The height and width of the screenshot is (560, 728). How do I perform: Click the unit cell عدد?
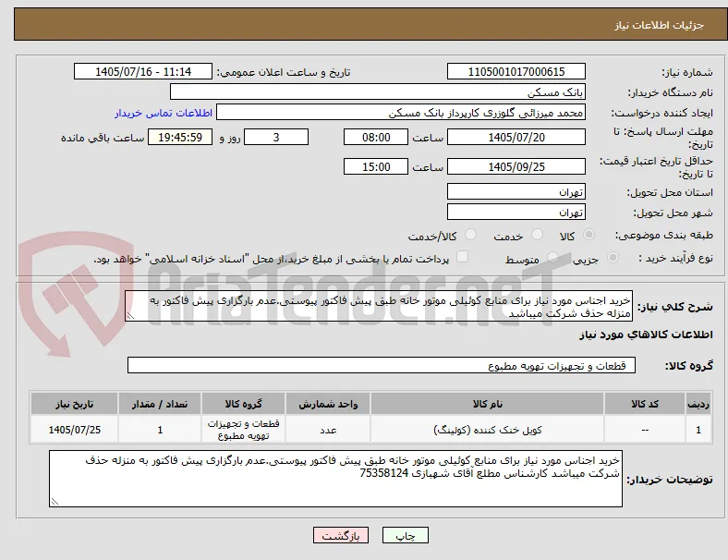(328, 430)
